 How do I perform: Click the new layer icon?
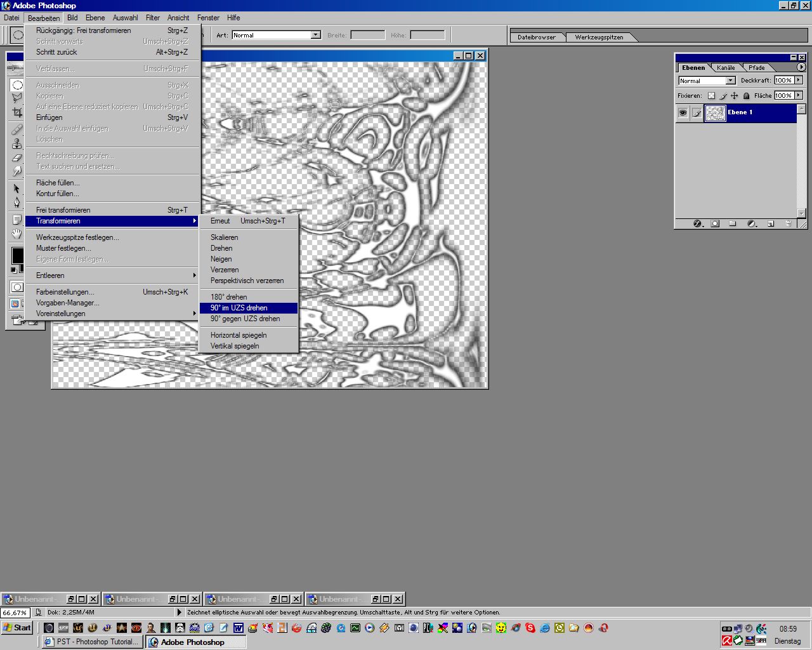[x=771, y=224]
